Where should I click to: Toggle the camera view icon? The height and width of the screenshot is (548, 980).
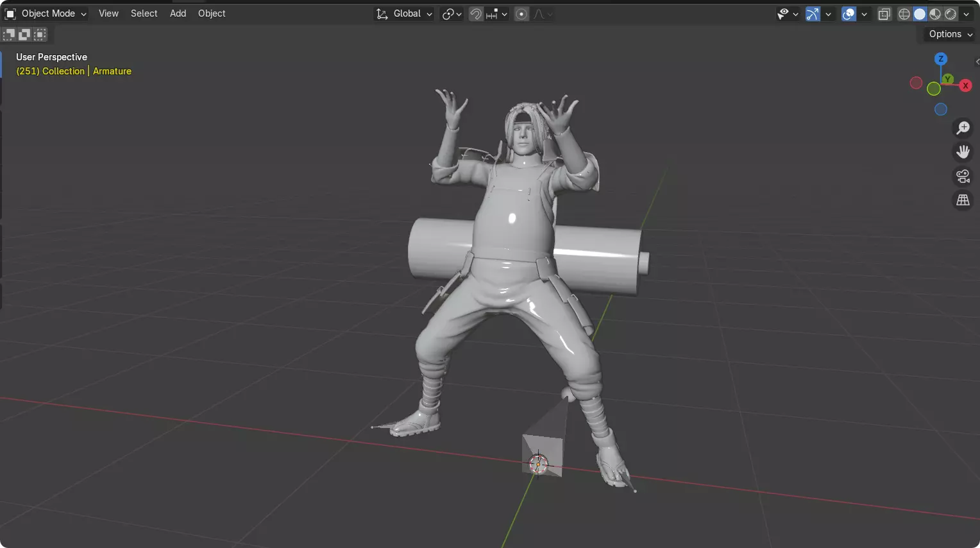[x=963, y=176]
